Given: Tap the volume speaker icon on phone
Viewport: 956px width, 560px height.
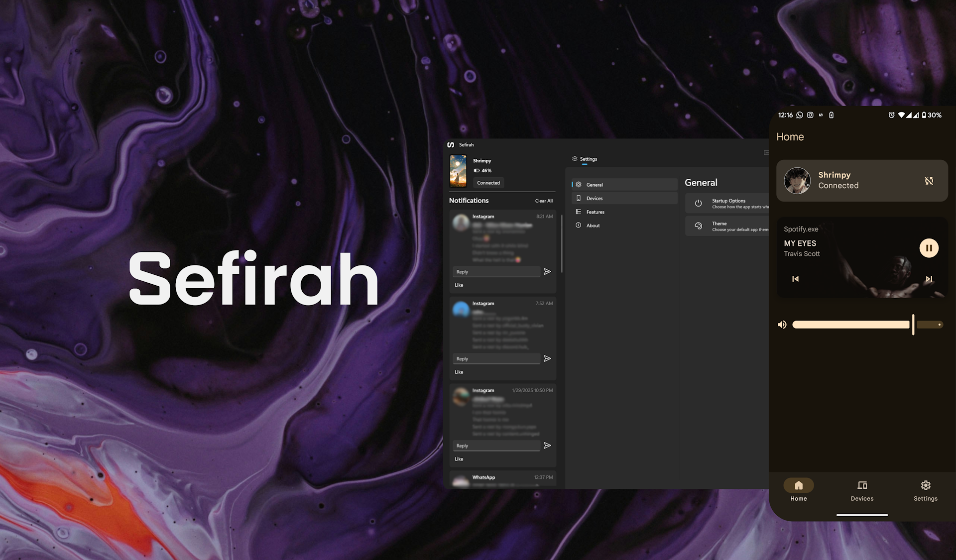Looking at the screenshot, I should [782, 325].
